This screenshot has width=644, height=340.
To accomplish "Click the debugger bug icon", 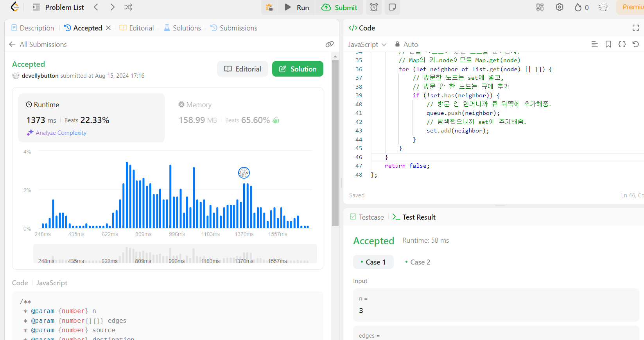I will coord(269,7).
